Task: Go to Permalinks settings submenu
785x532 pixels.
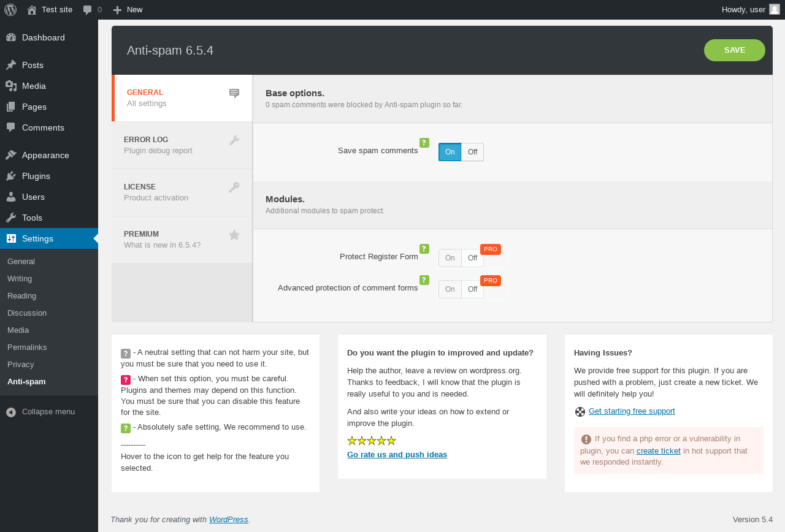Action: [27, 347]
